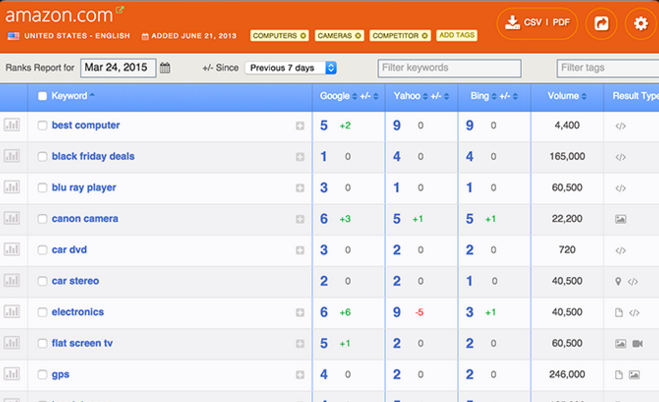Sort by Yahoo rank column

tap(411, 96)
